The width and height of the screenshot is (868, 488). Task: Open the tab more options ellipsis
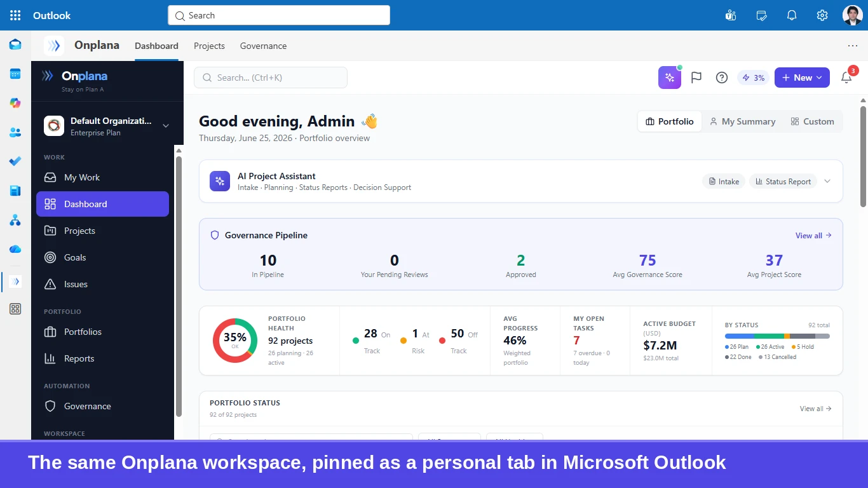point(853,46)
